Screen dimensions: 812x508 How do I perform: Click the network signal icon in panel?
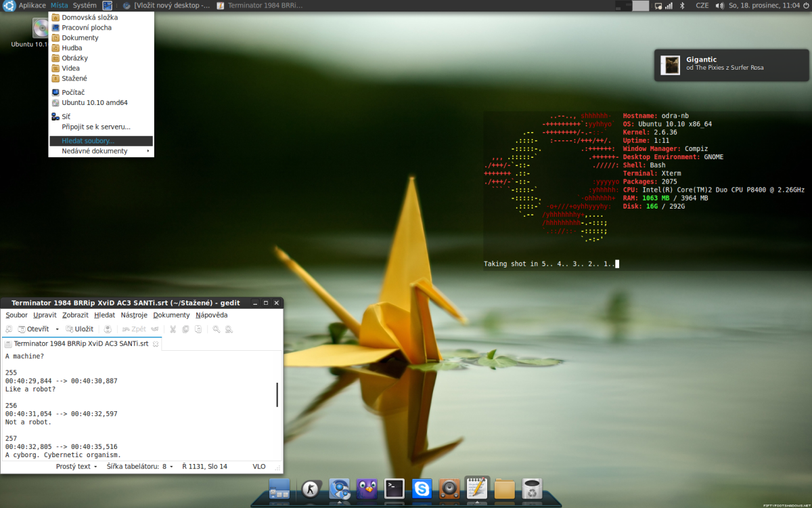[x=669, y=5]
